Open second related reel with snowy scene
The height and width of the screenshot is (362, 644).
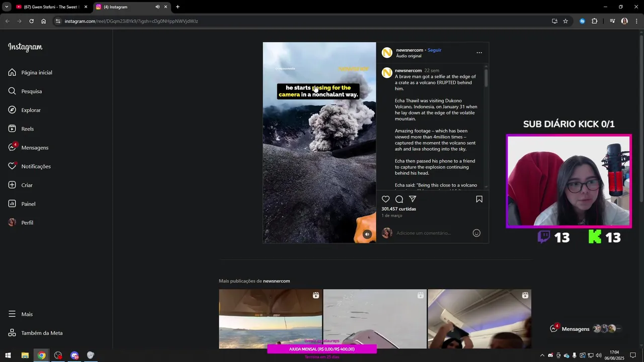click(375, 319)
